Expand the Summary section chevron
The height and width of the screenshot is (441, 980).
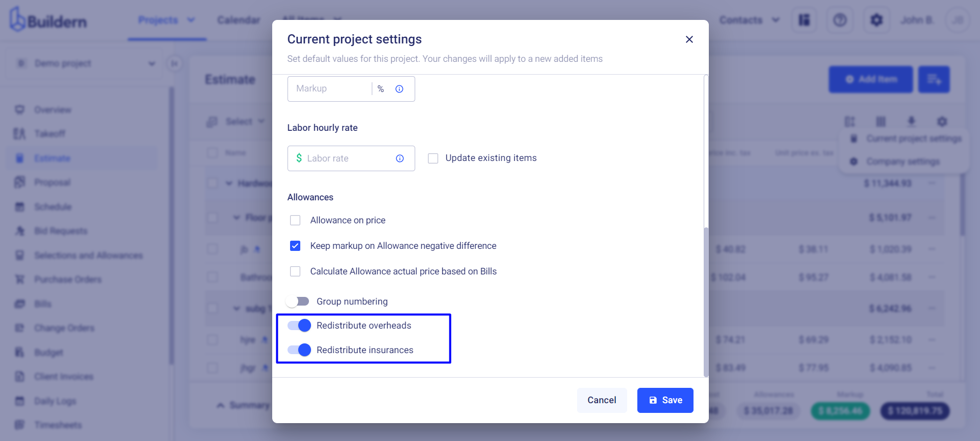click(x=220, y=405)
